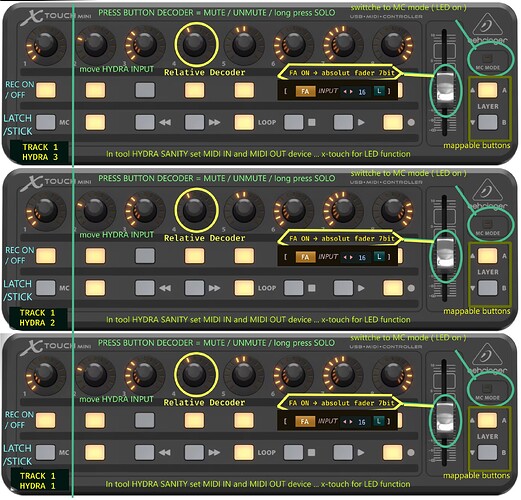Click rotary knob 5 in HYDRA 3 panel
The width and height of the screenshot is (521, 500).
244,45
